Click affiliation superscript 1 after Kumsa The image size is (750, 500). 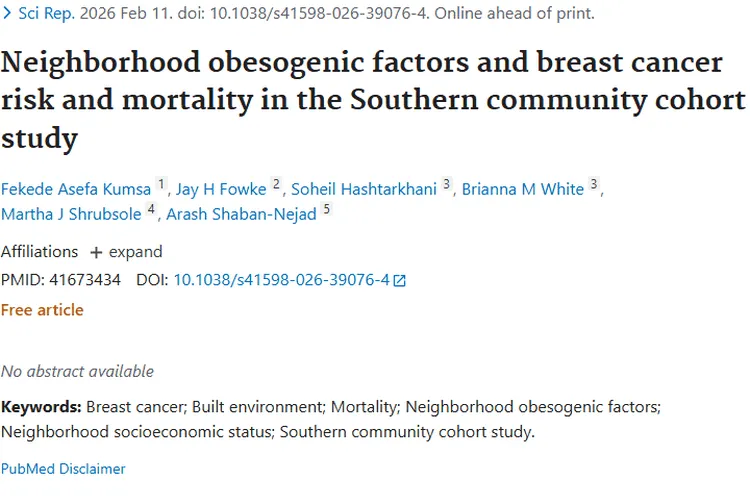pyautogui.click(x=162, y=185)
